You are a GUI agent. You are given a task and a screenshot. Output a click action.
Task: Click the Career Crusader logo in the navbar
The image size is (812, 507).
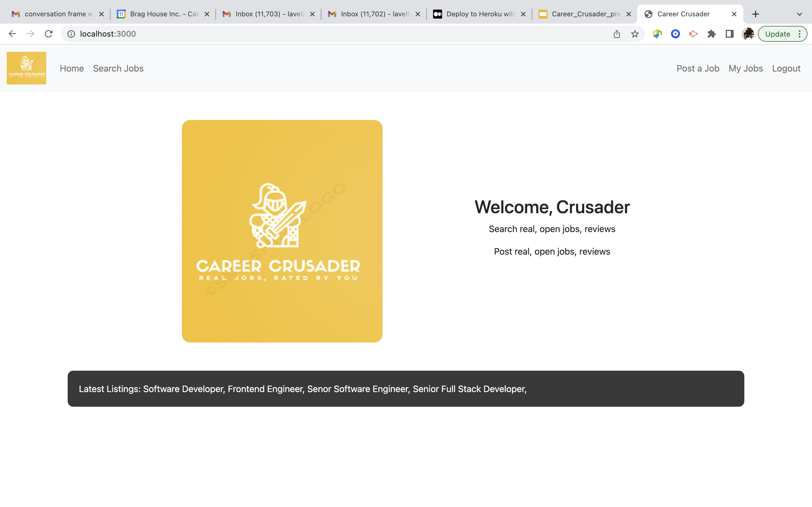point(26,68)
